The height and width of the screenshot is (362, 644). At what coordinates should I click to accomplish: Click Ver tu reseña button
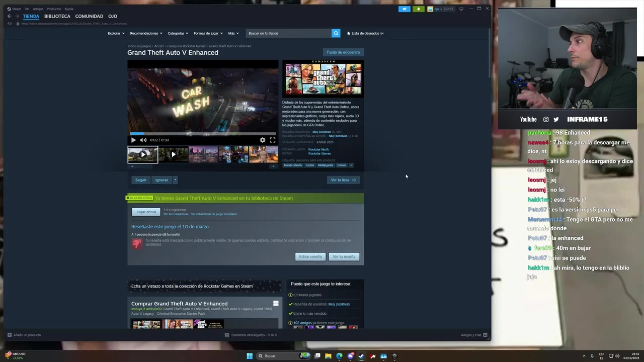pyautogui.click(x=344, y=256)
